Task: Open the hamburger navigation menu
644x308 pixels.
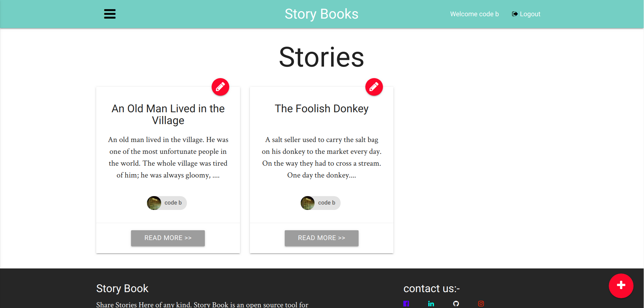Action: click(109, 14)
